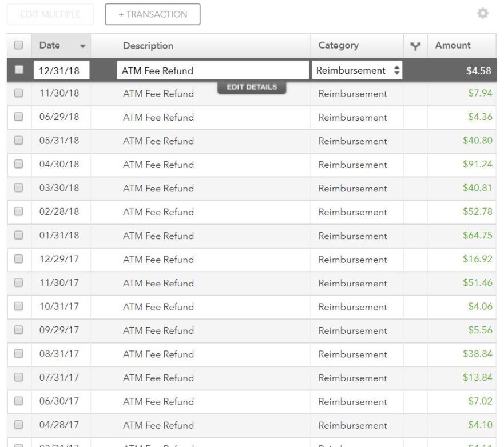Open the Reimbursement category dropdown
This screenshot has width=504, height=447.
coord(358,70)
